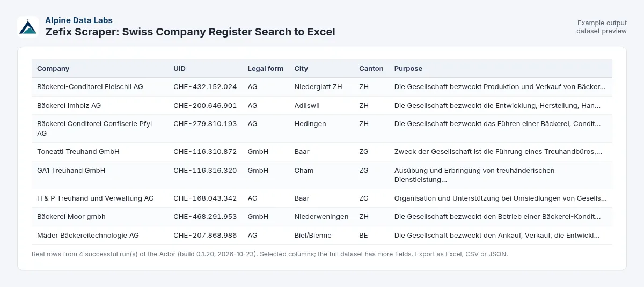Click the Zefix Scraper title heading

click(x=190, y=32)
